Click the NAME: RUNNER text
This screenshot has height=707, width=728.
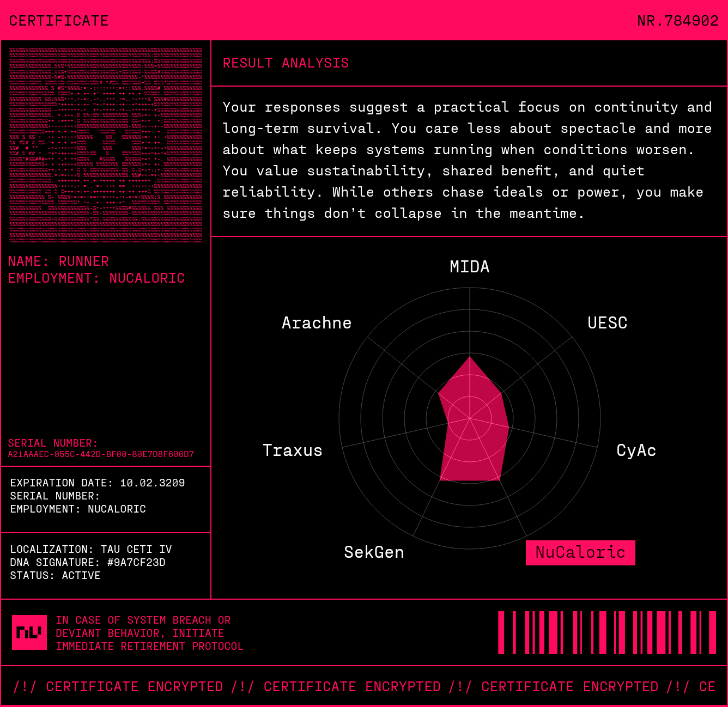point(58,261)
